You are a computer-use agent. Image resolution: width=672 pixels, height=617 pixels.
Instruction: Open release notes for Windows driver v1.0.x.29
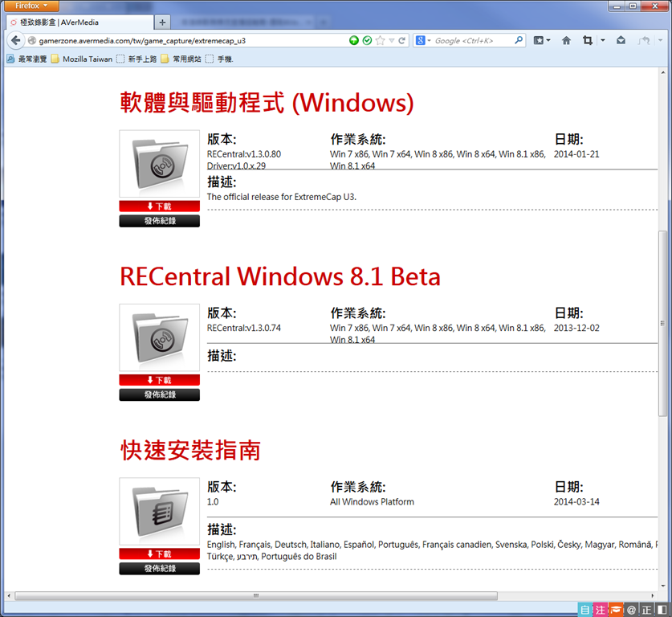click(x=160, y=221)
